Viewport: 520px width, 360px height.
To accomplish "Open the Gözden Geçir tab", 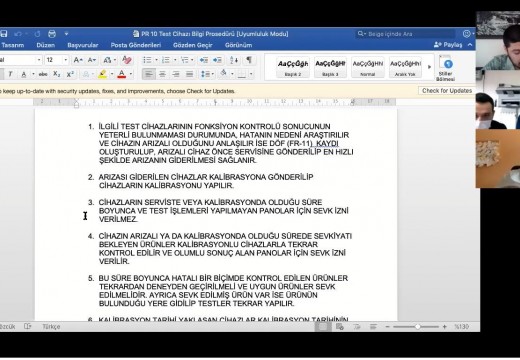I will coord(193,45).
